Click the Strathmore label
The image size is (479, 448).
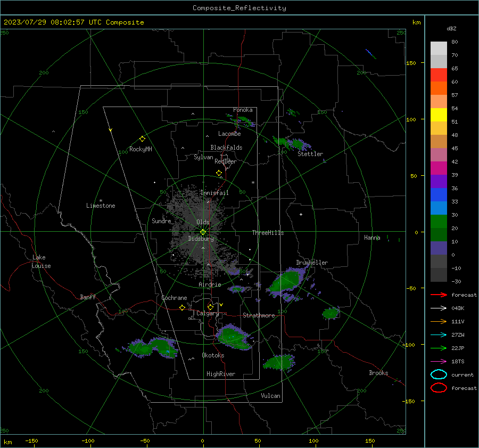click(259, 315)
